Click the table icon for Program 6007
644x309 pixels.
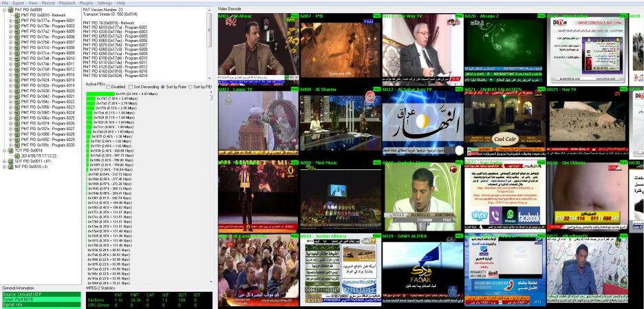click(17, 42)
